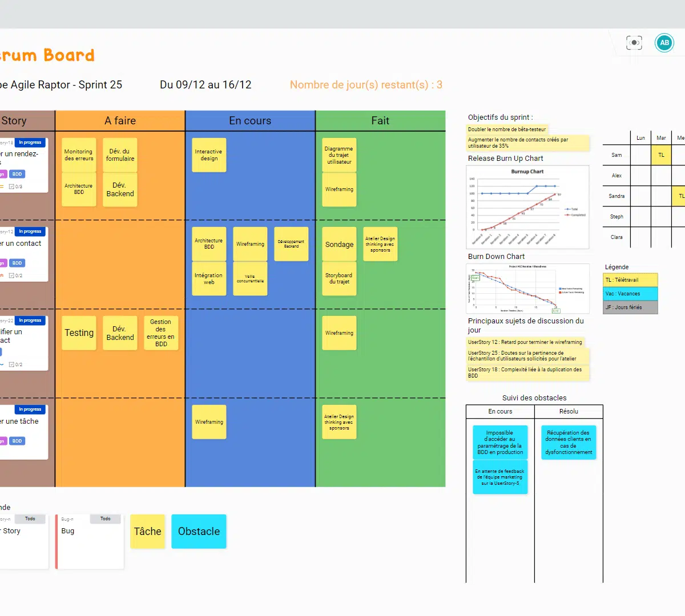Select the Sondage sticky note in Fait column
Screen dimensions: 685x616
pyautogui.click(x=339, y=245)
